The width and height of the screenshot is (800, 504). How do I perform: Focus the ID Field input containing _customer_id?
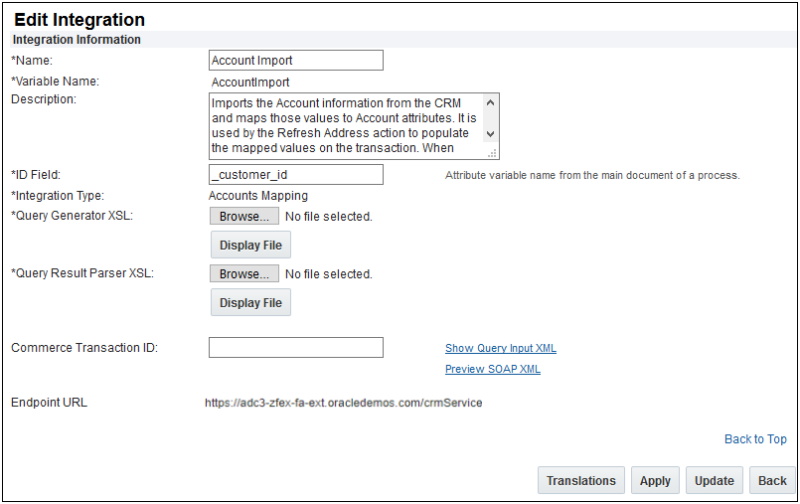(x=296, y=174)
